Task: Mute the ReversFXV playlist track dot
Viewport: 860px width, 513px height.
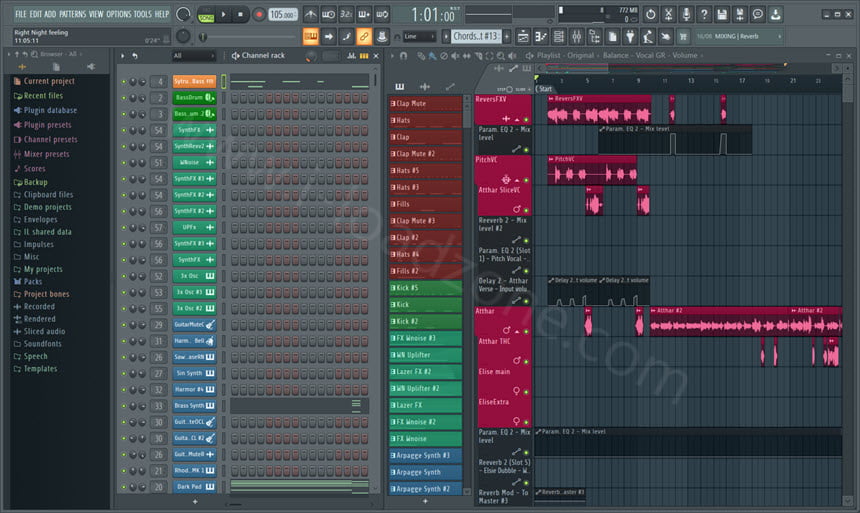Action: [x=526, y=119]
